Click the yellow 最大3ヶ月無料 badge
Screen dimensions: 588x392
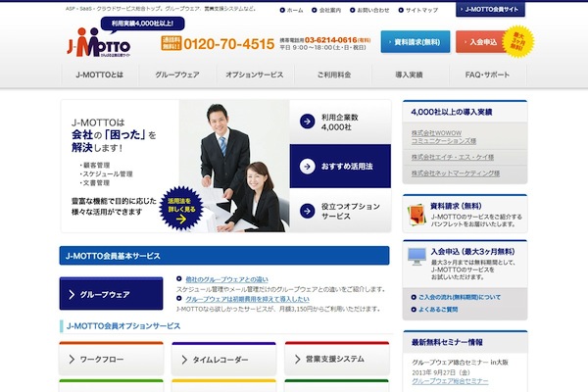[x=518, y=41]
